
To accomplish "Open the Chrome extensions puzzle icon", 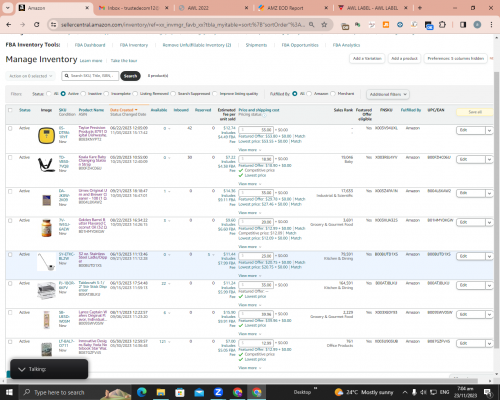I will pyautogui.click(x=442, y=25).
